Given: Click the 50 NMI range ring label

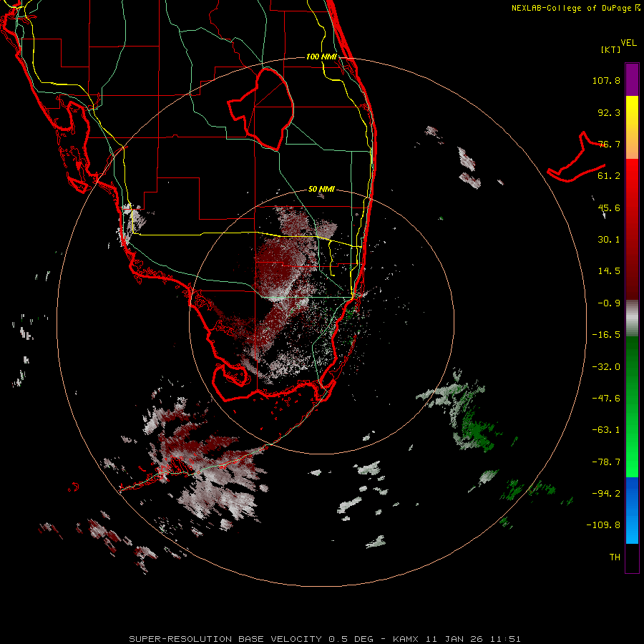Looking at the screenshot, I should click(321, 190).
